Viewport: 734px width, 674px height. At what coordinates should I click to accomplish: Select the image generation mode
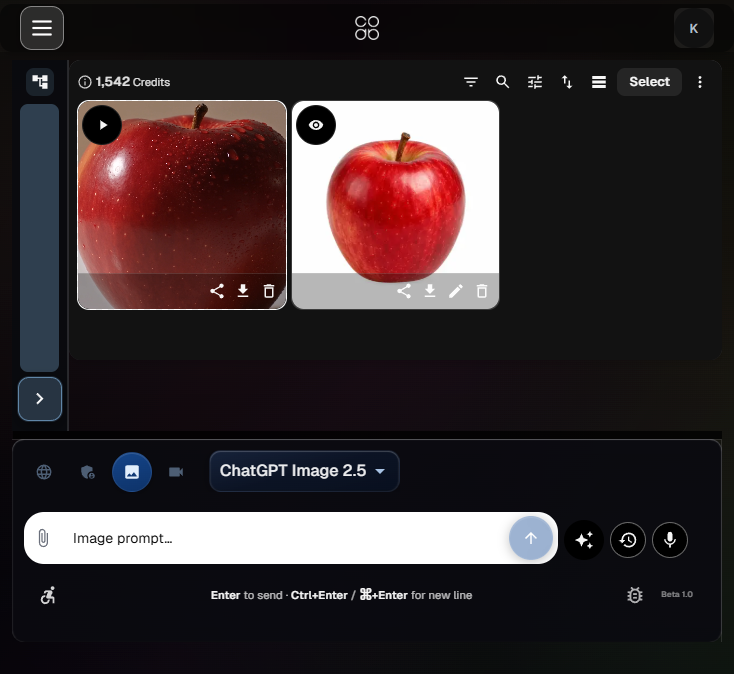click(x=132, y=472)
